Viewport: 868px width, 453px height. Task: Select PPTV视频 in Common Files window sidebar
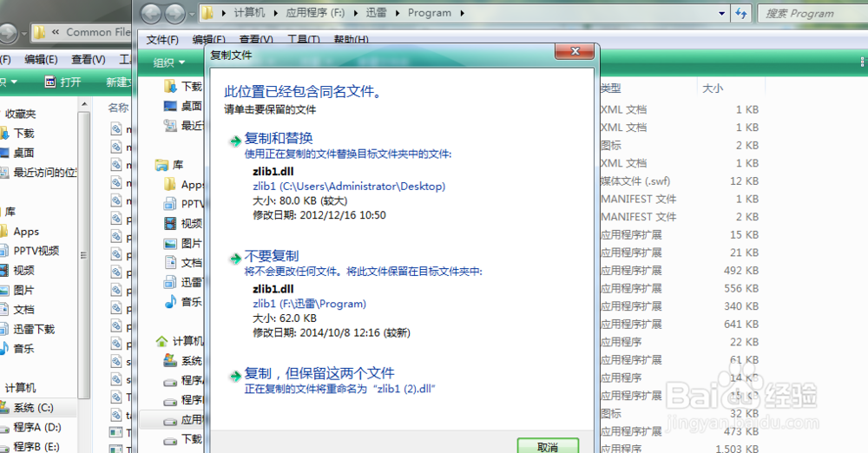30,251
